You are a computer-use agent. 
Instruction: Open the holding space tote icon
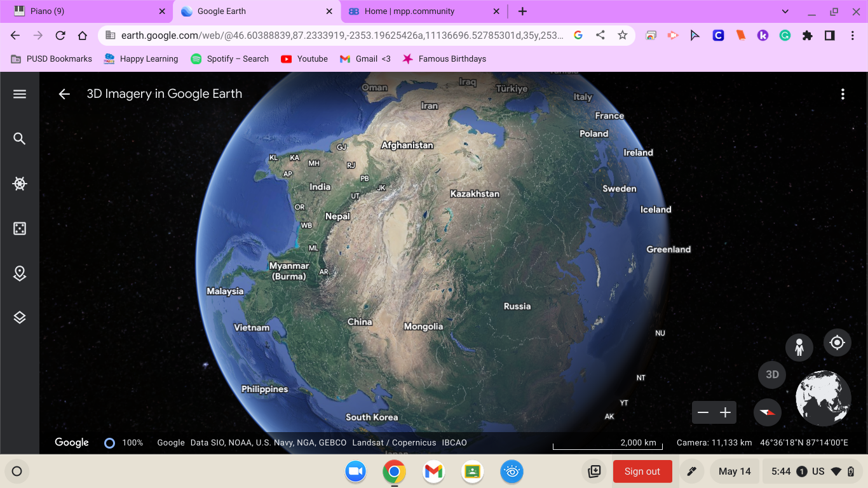pyautogui.click(x=594, y=471)
